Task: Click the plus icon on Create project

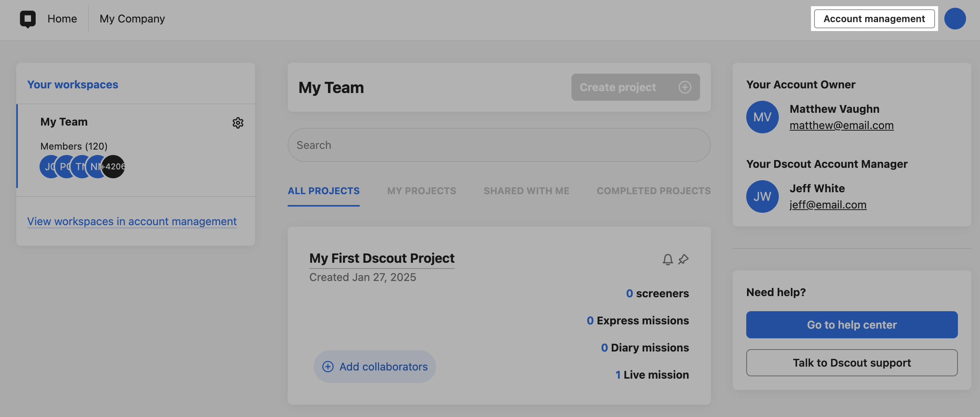Action: [685, 87]
